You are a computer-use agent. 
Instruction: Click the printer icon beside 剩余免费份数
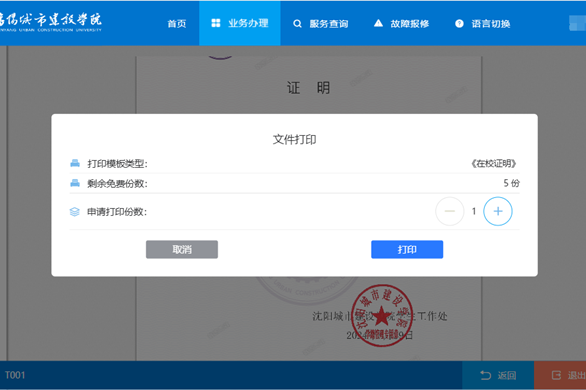[75, 183]
